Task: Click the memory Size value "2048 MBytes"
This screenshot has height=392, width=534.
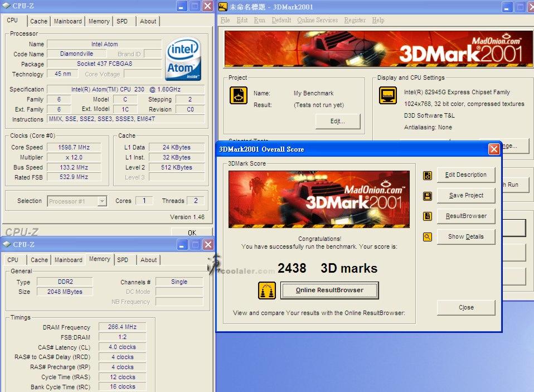Action: (x=65, y=292)
